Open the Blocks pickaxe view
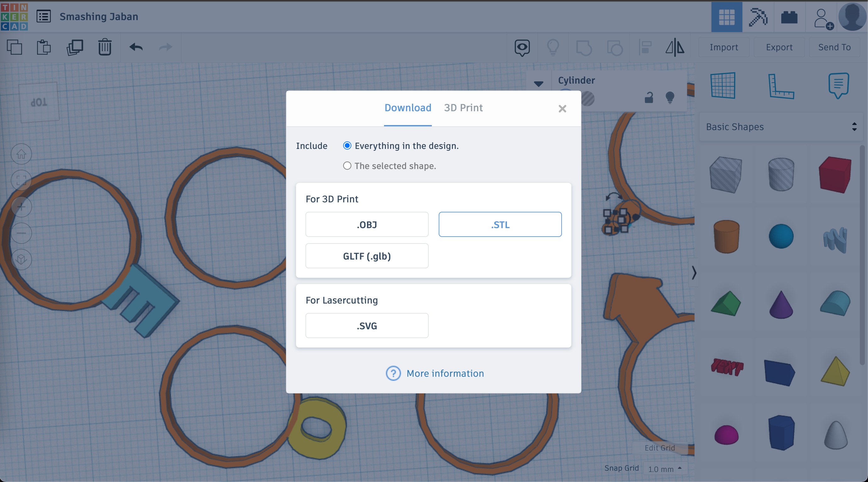This screenshot has width=868, height=482. click(758, 17)
